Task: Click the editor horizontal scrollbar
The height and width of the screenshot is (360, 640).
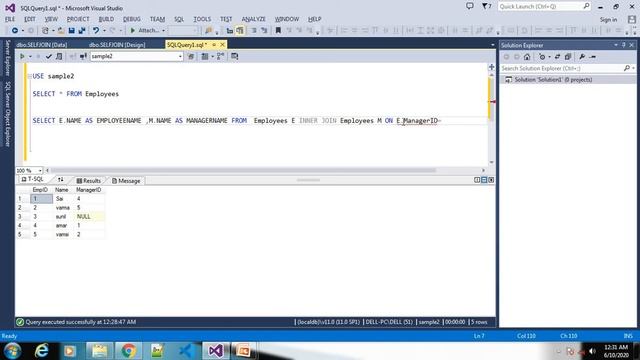Action: click(243, 171)
